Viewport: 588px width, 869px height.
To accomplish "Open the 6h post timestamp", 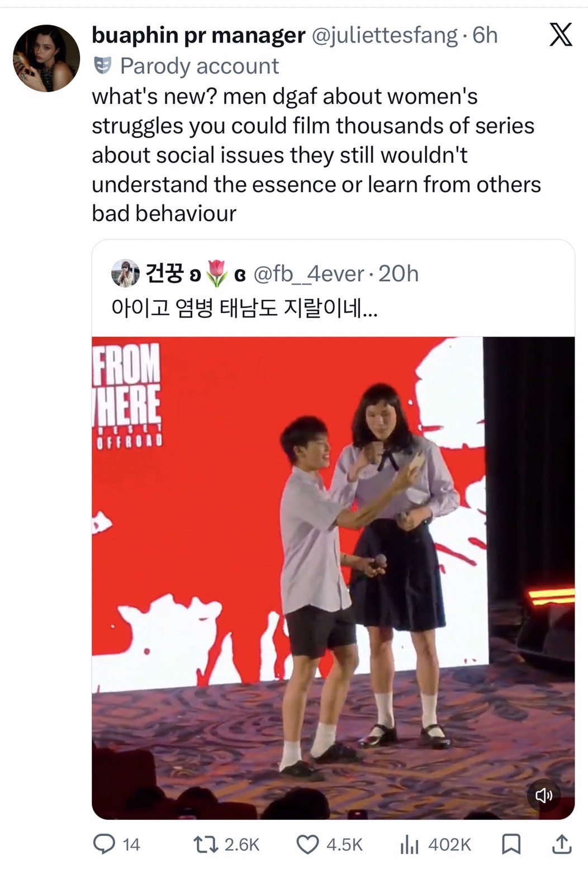I will [x=485, y=35].
